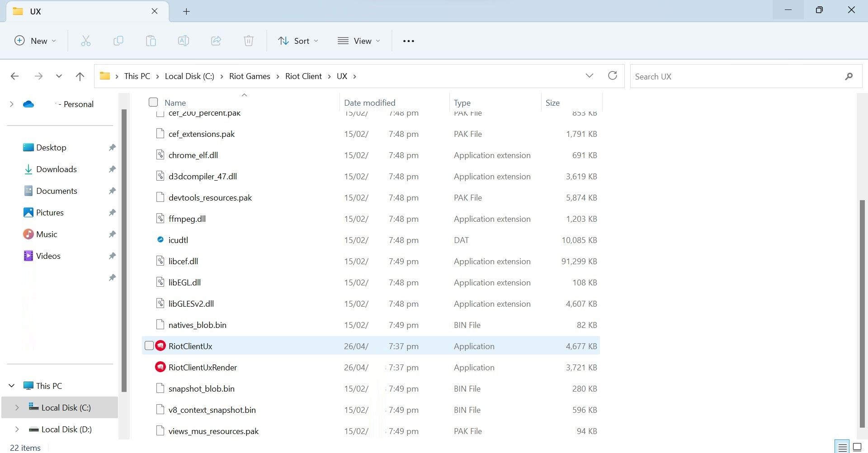Refresh the folder with the reload icon
The width and height of the screenshot is (868, 453).
[x=613, y=76]
